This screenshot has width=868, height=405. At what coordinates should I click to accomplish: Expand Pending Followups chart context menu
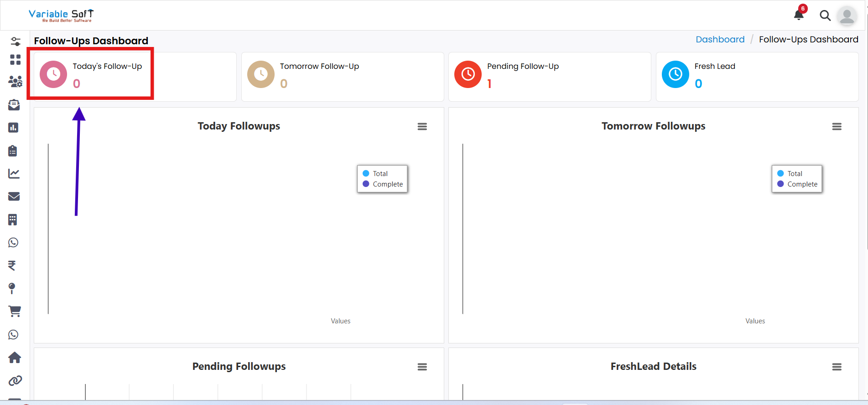(x=422, y=367)
